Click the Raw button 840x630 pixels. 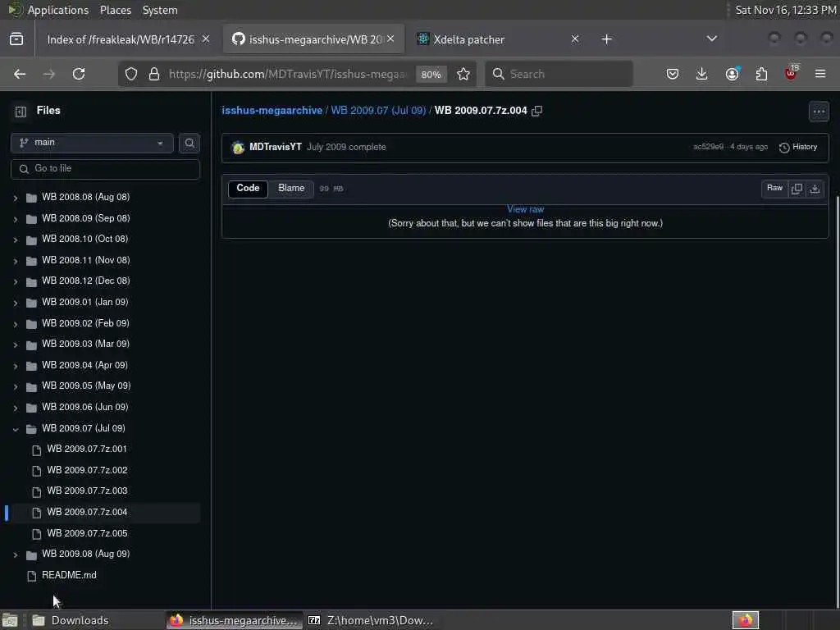(x=774, y=189)
